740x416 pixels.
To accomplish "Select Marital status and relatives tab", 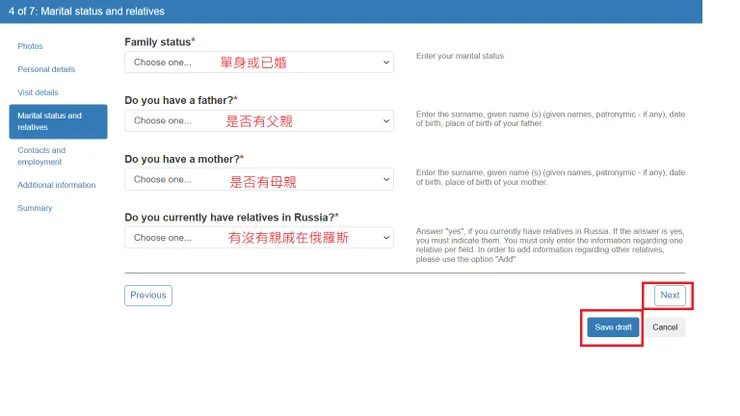I will [x=58, y=122].
